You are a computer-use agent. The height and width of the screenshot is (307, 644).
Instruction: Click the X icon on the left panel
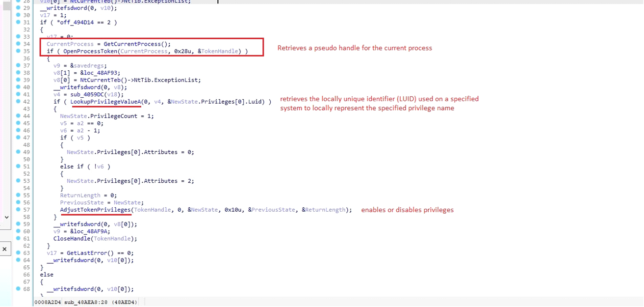coord(5,249)
